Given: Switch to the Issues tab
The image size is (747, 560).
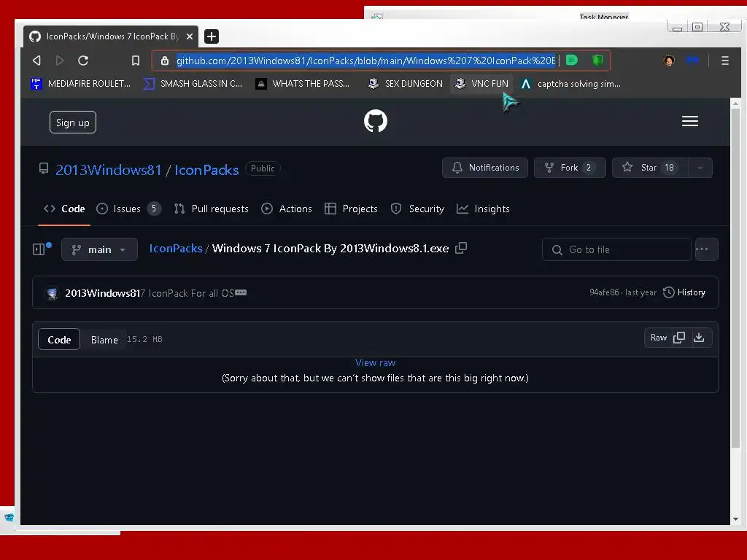Looking at the screenshot, I should point(128,209).
